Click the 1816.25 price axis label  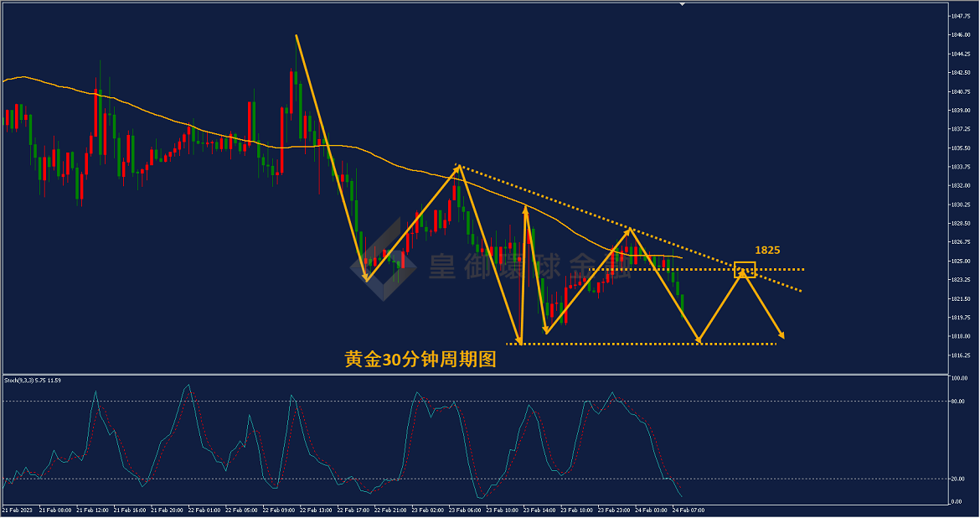click(x=962, y=355)
